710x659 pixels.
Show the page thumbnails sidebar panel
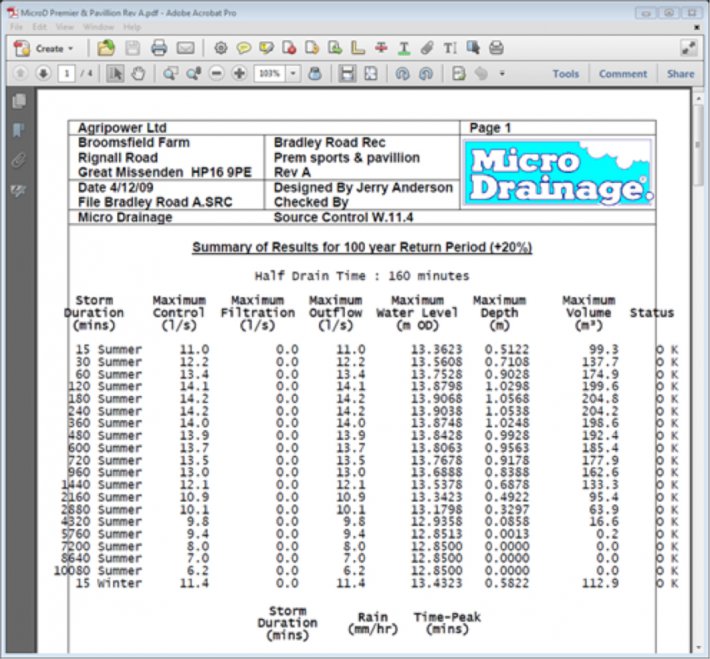tap(19, 101)
